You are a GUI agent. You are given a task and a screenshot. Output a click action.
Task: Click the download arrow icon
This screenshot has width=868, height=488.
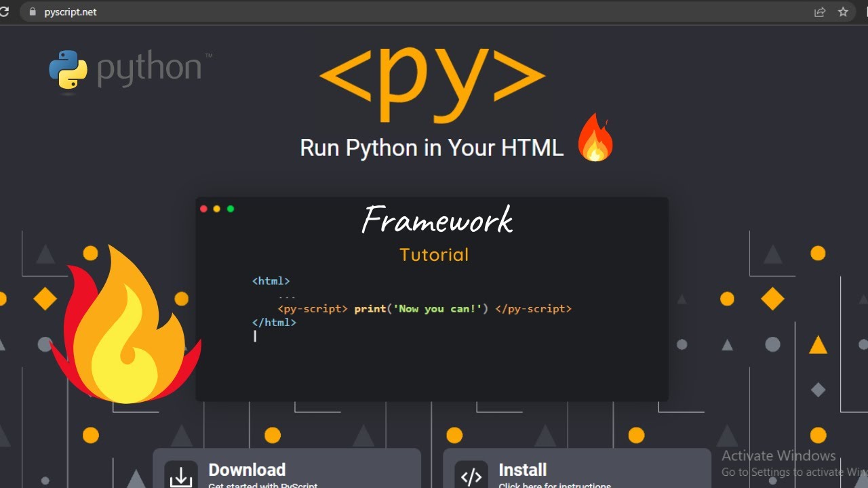(181, 475)
